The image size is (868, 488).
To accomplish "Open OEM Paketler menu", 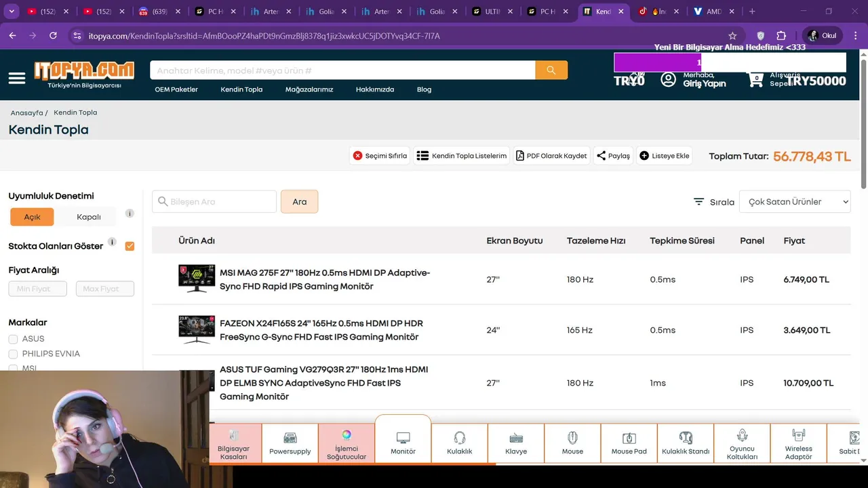I will (x=176, y=89).
